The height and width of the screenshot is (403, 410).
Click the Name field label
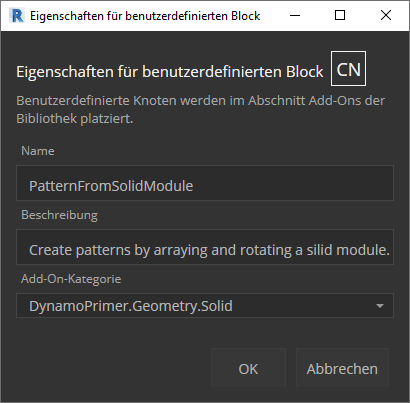tap(38, 151)
